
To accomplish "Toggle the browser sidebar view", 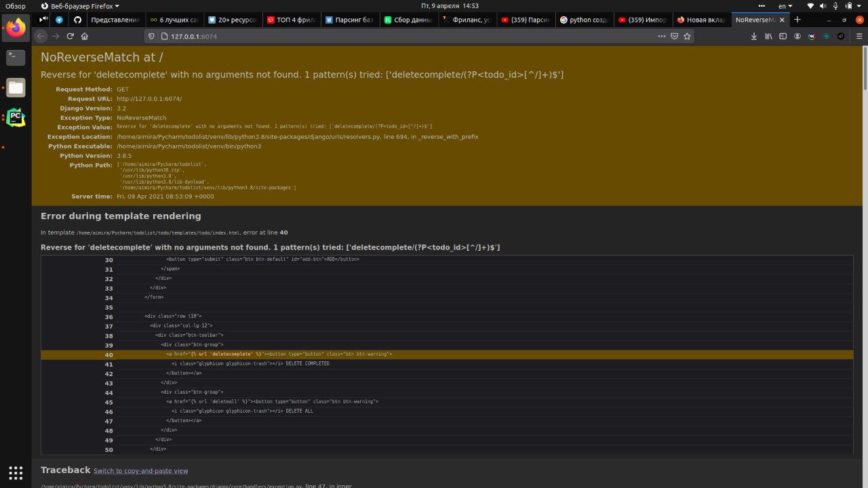I will coord(783,36).
